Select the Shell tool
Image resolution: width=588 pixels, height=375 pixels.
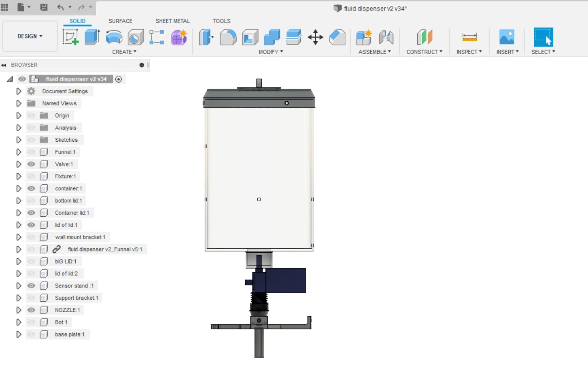coord(250,37)
